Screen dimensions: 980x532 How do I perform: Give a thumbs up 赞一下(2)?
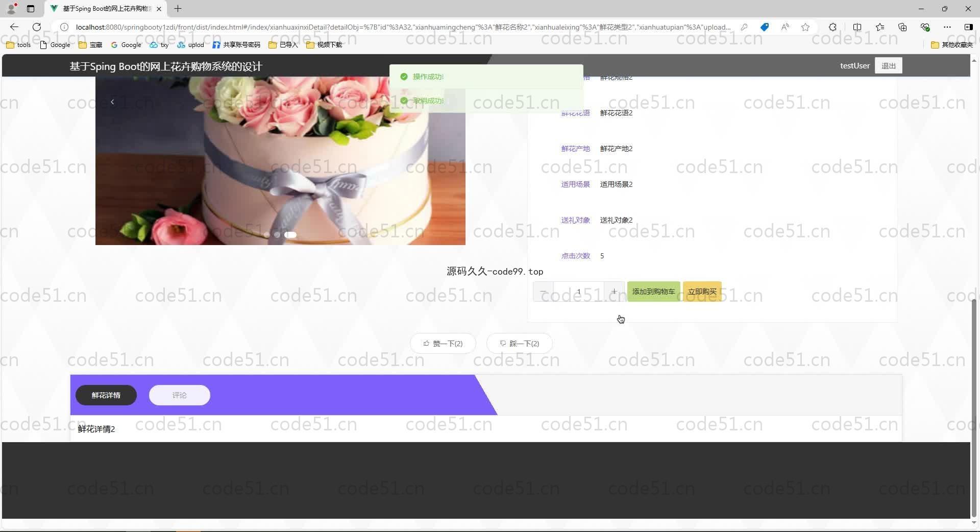[x=443, y=344]
